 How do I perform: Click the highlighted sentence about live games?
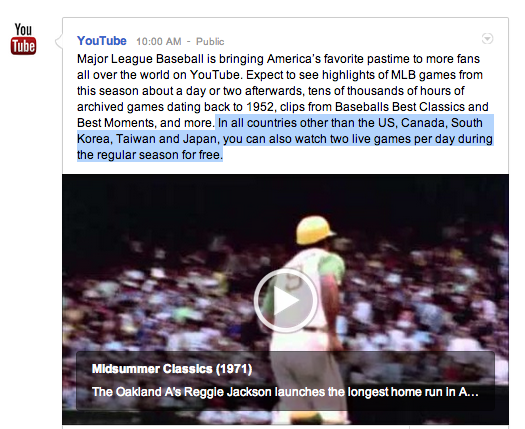(285, 139)
